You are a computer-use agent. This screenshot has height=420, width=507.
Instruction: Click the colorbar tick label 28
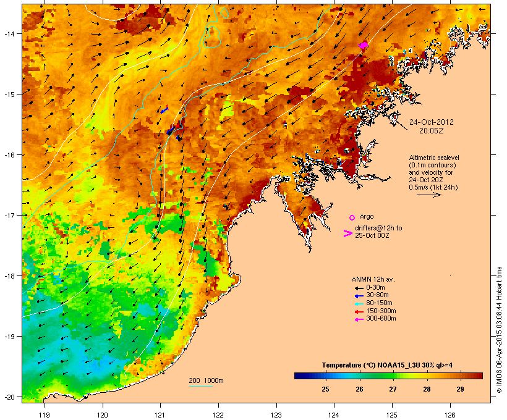(x=427, y=389)
